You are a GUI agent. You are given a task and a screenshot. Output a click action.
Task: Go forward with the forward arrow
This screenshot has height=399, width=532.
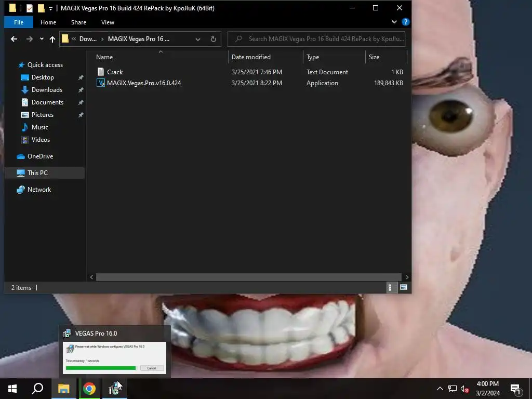[30, 39]
